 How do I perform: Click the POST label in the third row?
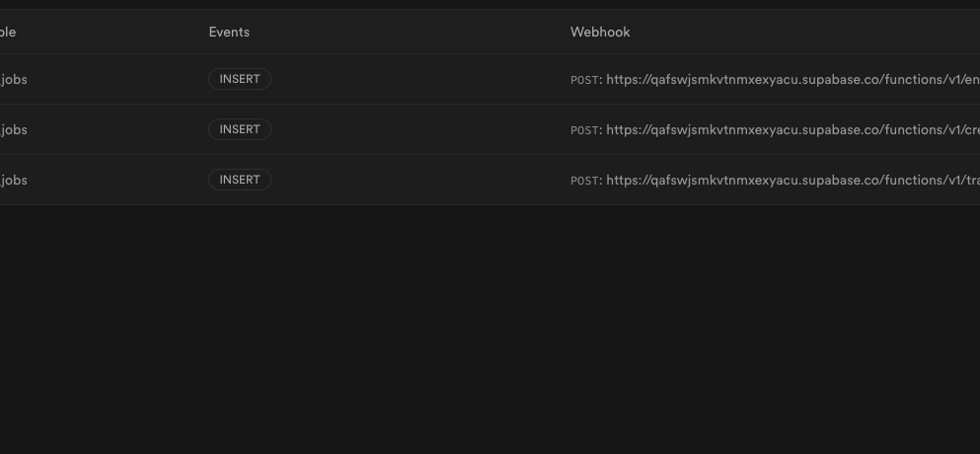coord(585,181)
